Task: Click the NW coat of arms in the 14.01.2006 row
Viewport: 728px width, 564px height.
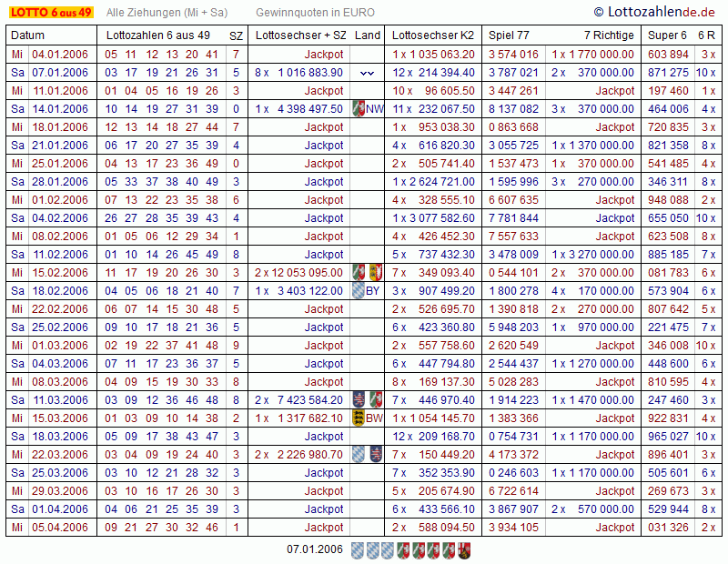Action: coord(359,109)
